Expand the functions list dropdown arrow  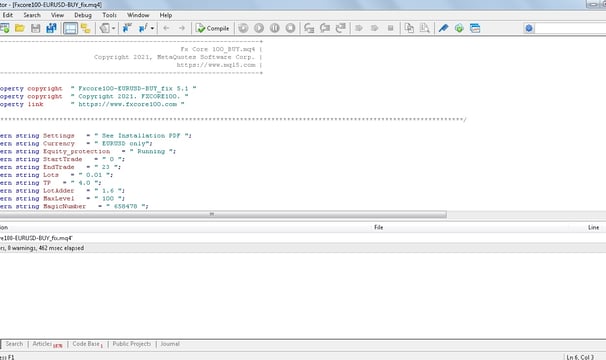point(152,28)
